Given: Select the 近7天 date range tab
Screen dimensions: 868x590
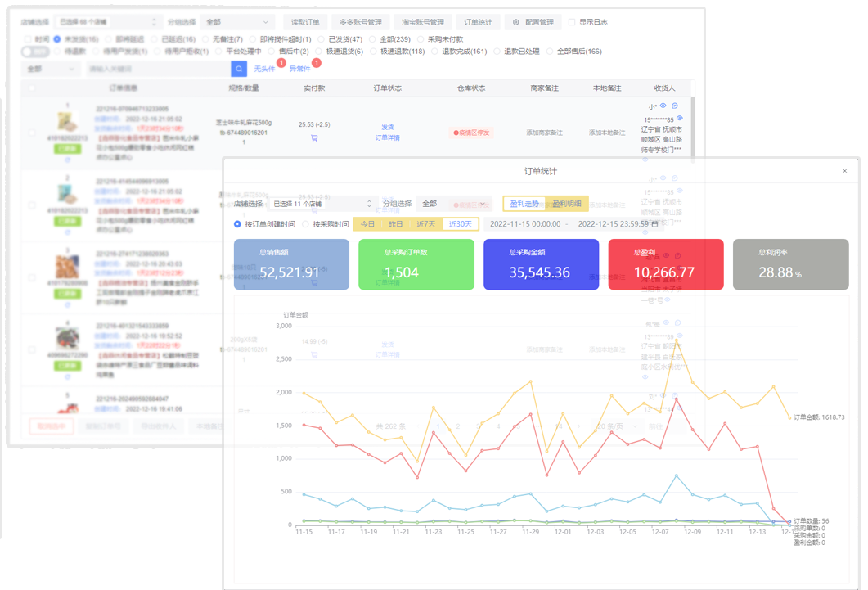Looking at the screenshot, I should coord(425,224).
